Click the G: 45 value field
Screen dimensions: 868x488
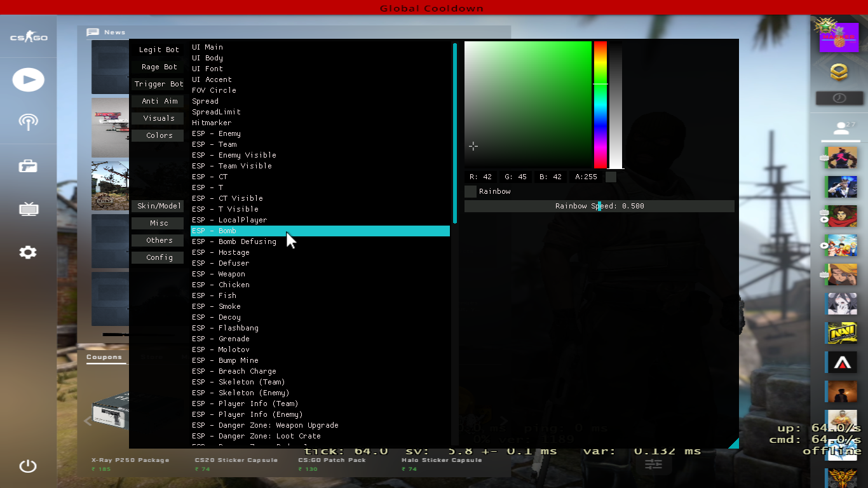click(516, 177)
